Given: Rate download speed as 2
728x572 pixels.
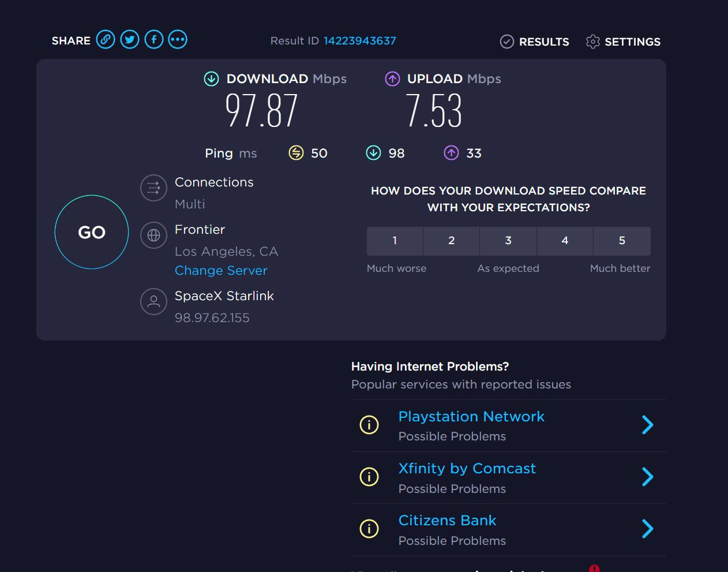Looking at the screenshot, I should coord(452,241).
